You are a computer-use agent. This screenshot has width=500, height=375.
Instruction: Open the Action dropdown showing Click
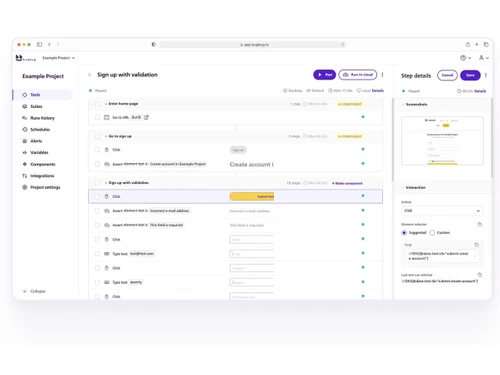(x=442, y=211)
